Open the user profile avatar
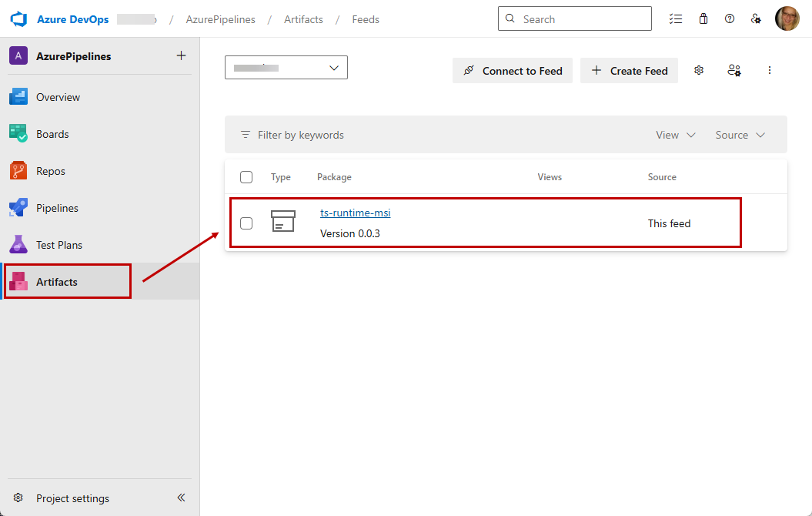The height and width of the screenshot is (516, 812). click(787, 18)
